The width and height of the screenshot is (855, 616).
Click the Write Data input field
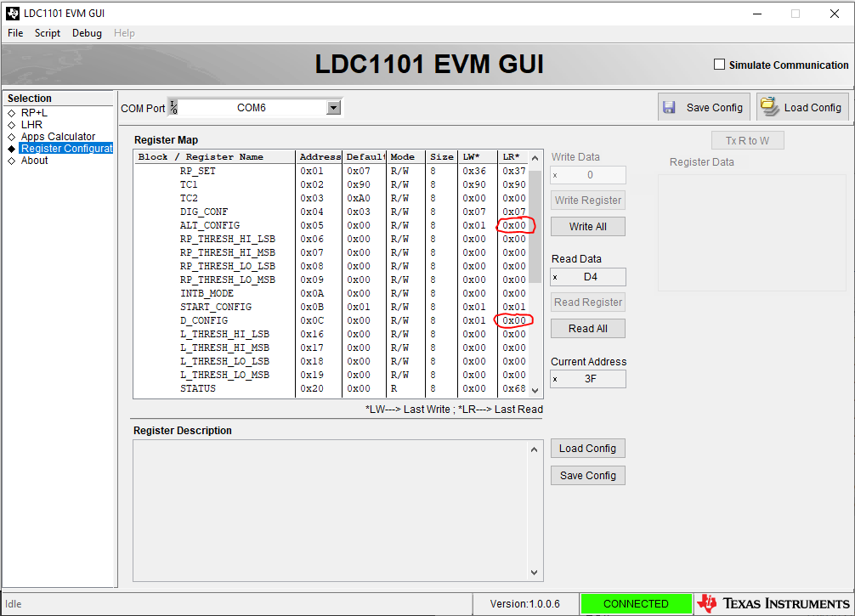588,174
